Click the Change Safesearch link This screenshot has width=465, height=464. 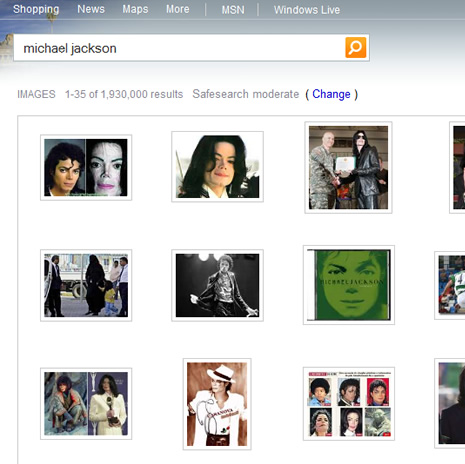[331, 94]
